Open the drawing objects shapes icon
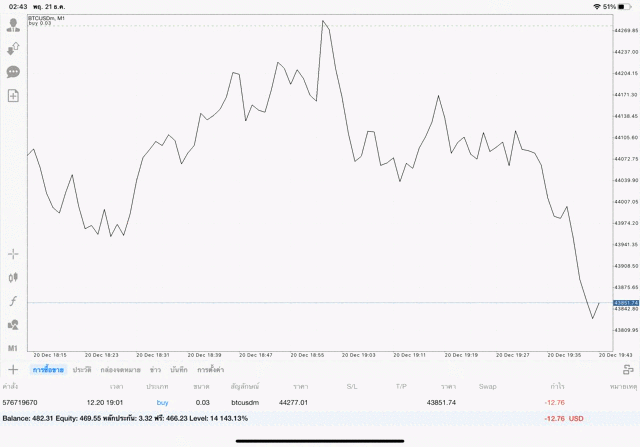The width and height of the screenshot is (640, 447). [14, 325]
